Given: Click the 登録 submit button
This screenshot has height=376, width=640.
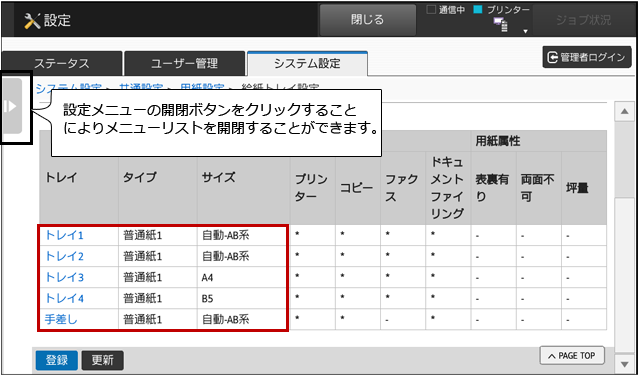Looking at the screenshot, I should (56, 360).
